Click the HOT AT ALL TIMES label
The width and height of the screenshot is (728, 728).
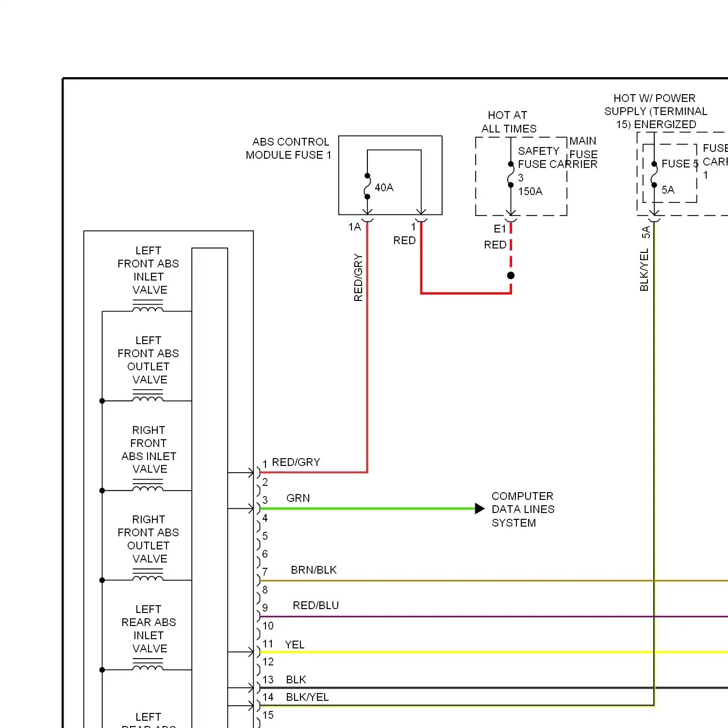[509, 122]
